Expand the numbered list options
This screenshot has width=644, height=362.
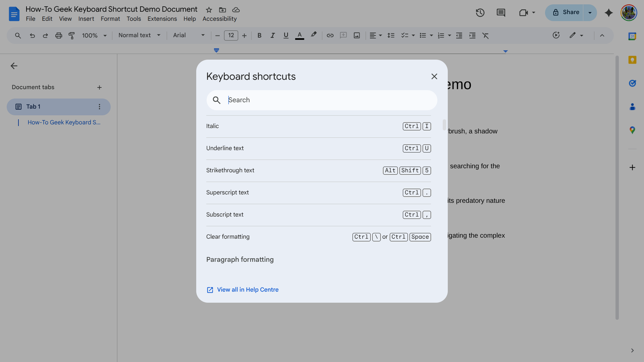(x=450, y=35)
